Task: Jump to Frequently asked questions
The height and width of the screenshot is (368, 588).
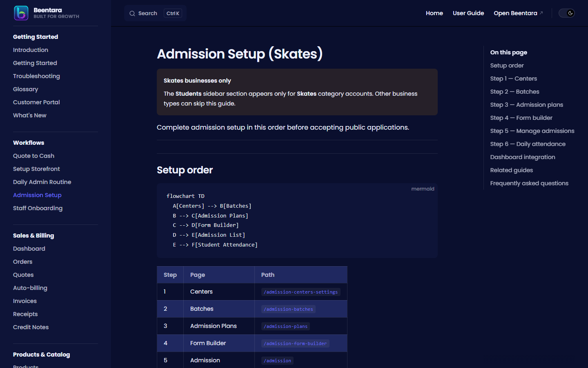Action: coord(529,183)
